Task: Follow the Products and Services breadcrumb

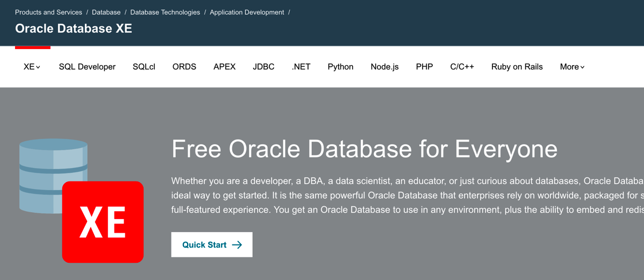Action: click(48, 12)
